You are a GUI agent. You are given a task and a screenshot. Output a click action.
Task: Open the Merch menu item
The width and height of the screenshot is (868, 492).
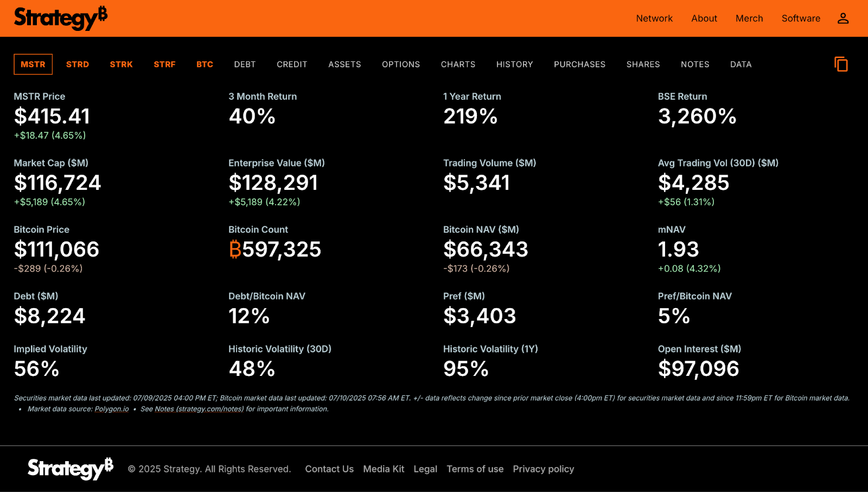749,18
